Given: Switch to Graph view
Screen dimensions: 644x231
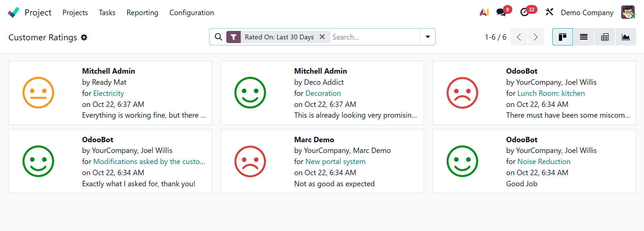Looking at the screenshot, I should [x=626, y=37].
